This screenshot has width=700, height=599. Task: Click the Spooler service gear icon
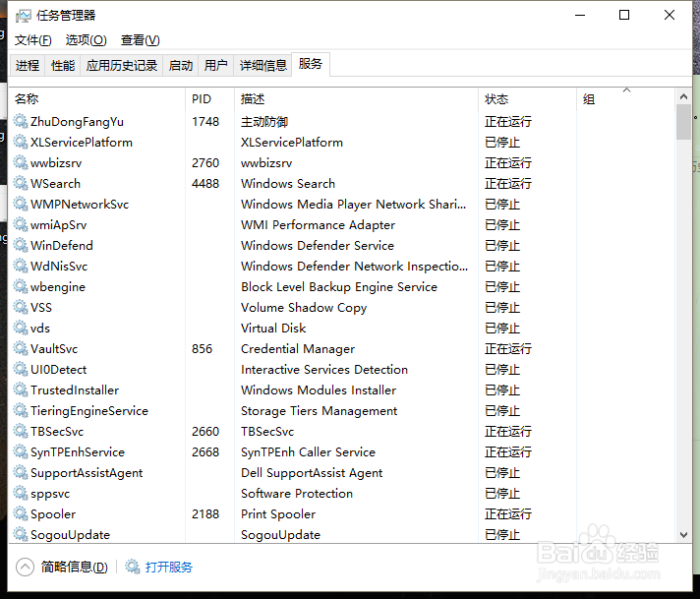tap(20, 513)
